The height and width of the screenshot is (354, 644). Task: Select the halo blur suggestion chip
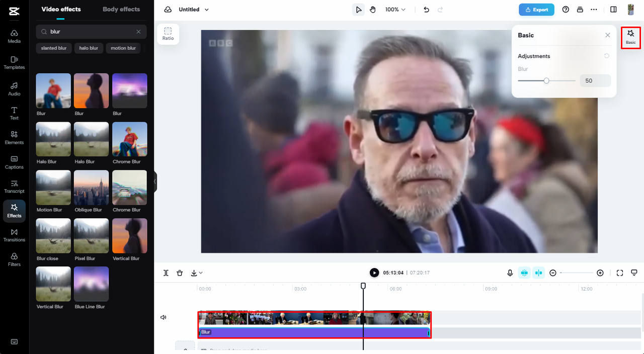tap(89, 48)
